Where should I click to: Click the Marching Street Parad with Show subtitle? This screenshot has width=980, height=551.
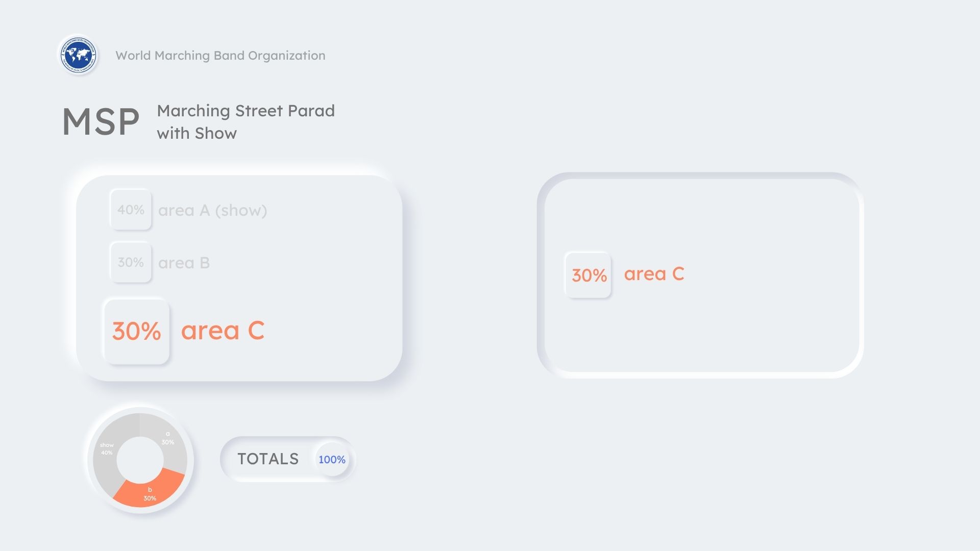coord(246,122)
